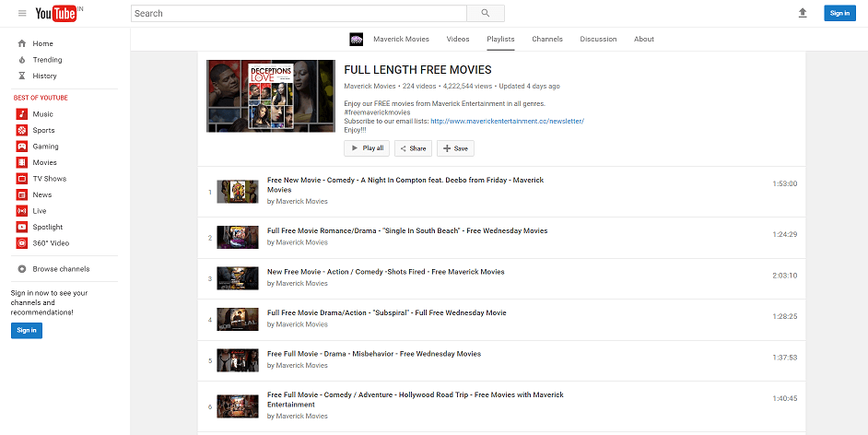Click duration 1:53:00 of first video
This screenshot has width=868, height=435.
[785, 183]
